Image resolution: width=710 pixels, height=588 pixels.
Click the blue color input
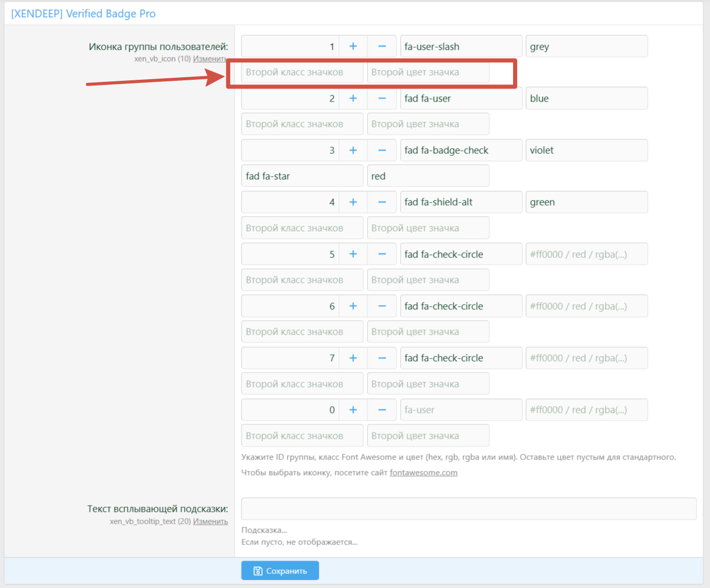coord(587,98)
